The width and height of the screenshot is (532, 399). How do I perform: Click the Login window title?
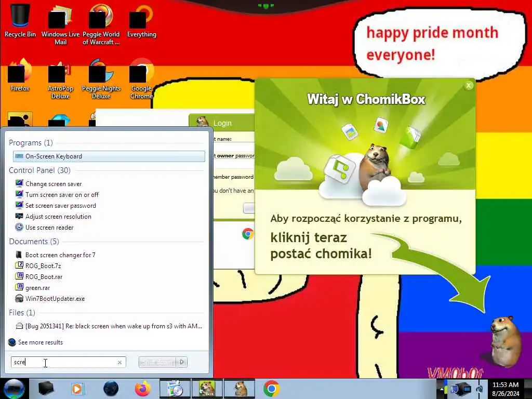point(222,123)
